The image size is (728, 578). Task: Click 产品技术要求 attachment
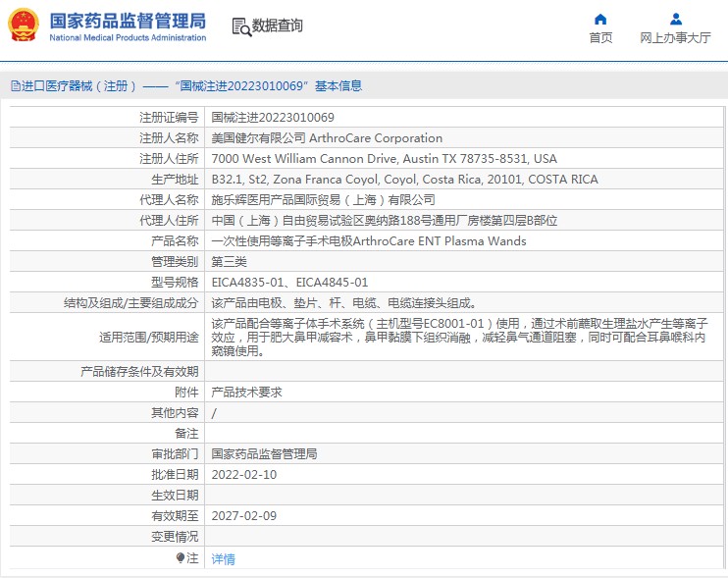tap(246, 393)
